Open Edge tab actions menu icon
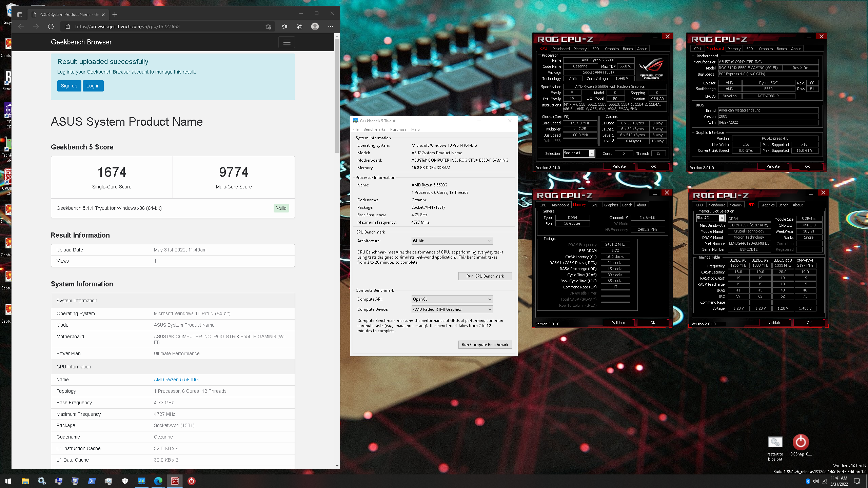This screenshot has width=868, height=488. (x=20, y=15)
